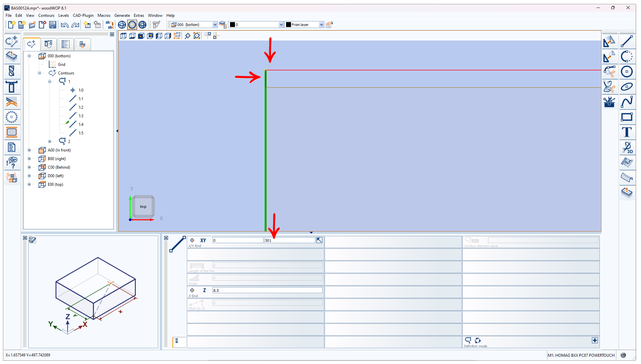Click the arrow button beside XY fields
Image resolution: width=641 pixels, height=364 pixels.
[319, 240]
